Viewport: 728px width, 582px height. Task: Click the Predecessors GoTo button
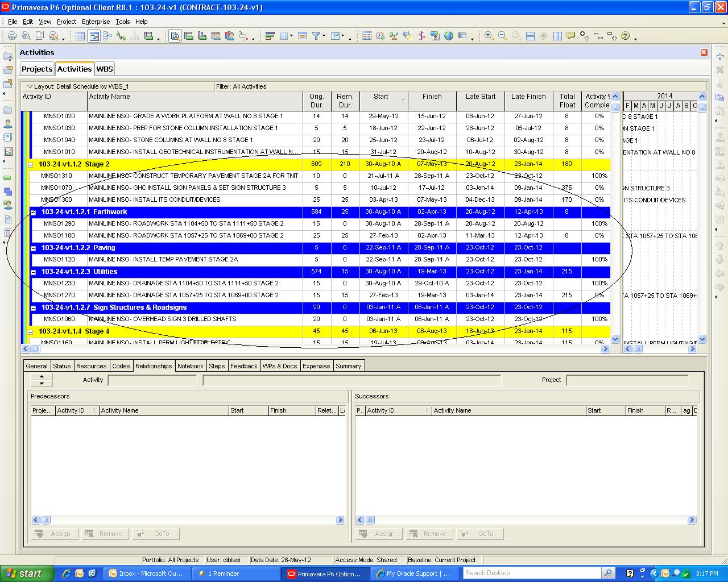pos(156,534)
